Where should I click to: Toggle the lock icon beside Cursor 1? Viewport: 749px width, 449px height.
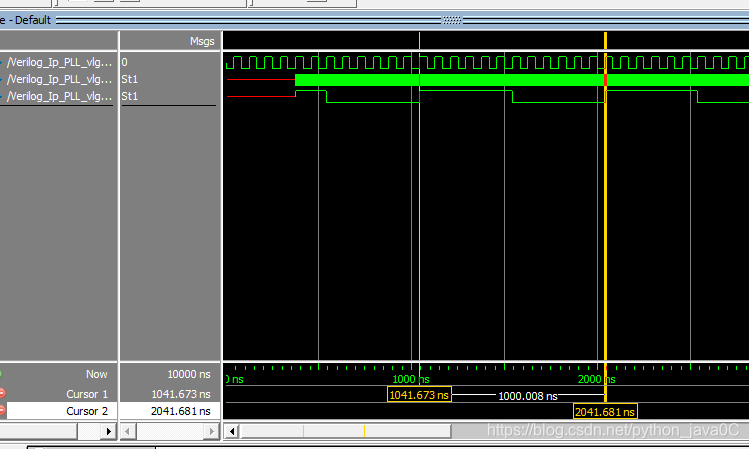[2, 393]
